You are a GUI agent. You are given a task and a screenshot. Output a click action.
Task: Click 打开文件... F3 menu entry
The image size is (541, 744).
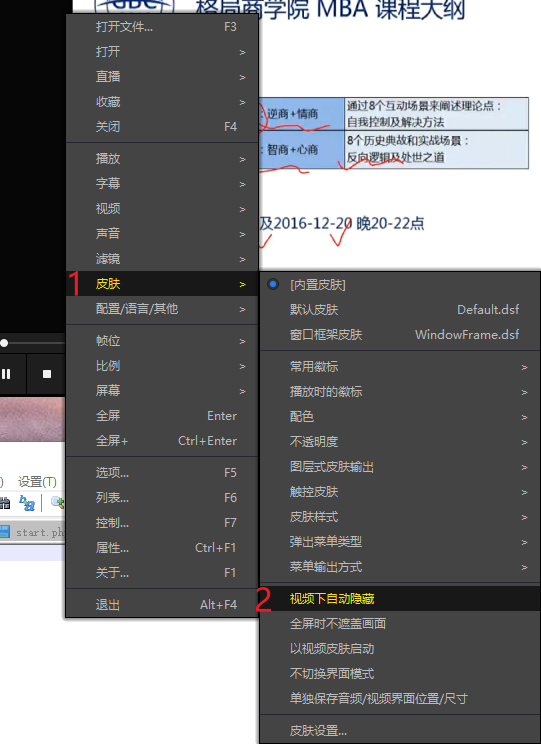pyautogui.click(x=162, y=27)
